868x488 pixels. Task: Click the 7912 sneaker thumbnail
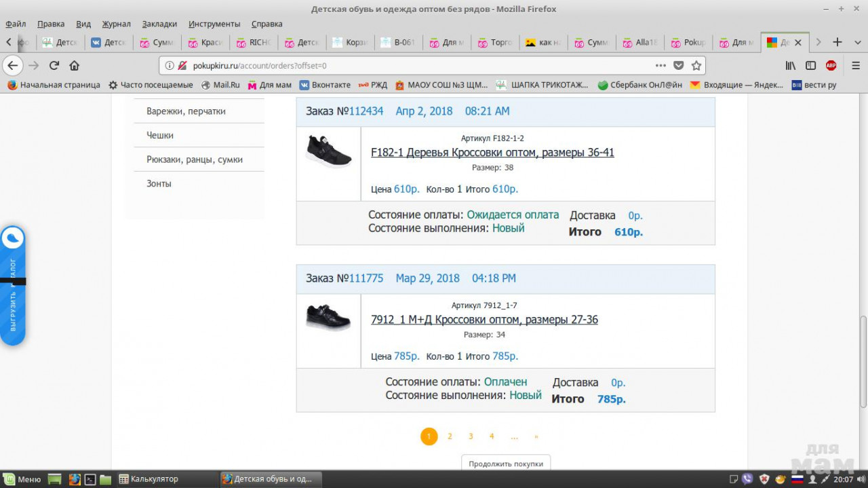(x=328, y=318)
